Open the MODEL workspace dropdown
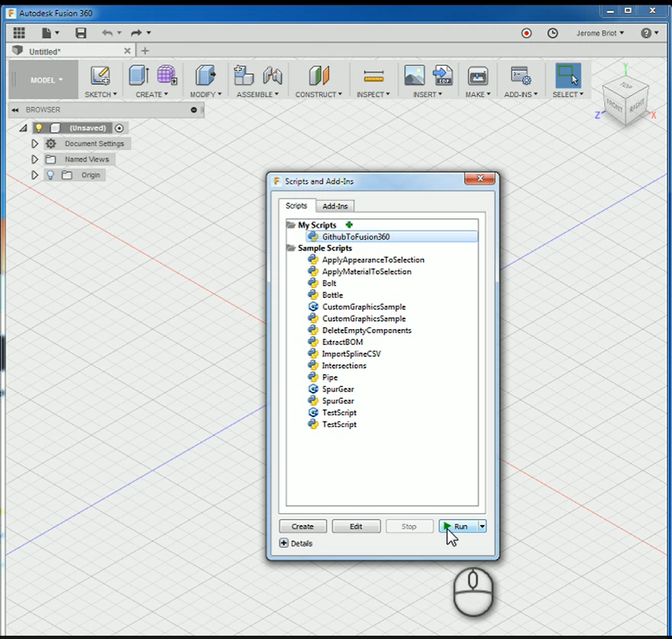The height and width of the screenshot is (639, 672). pyautogui.click(x=46, y=80)
